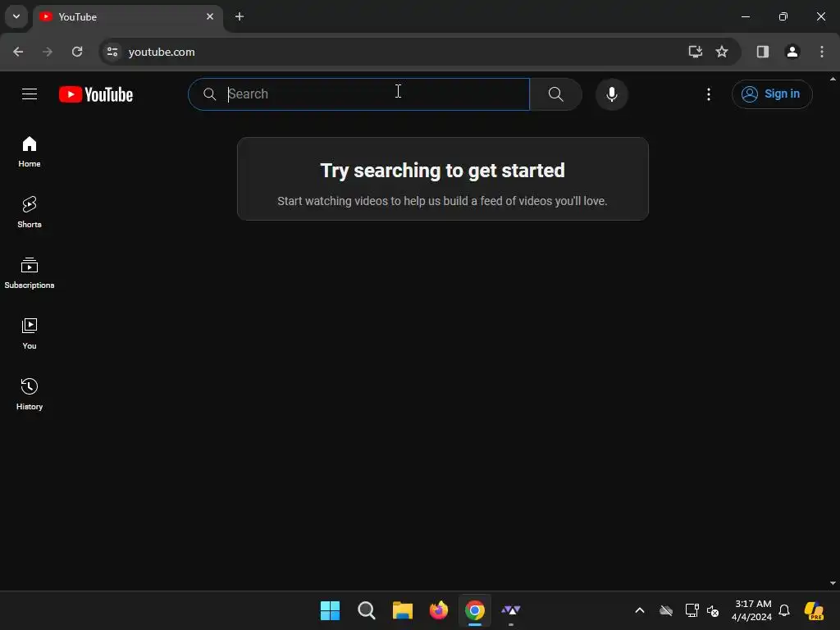
Task: Open the YouTube hamburger guide menu
Action: tap(30, 94)
